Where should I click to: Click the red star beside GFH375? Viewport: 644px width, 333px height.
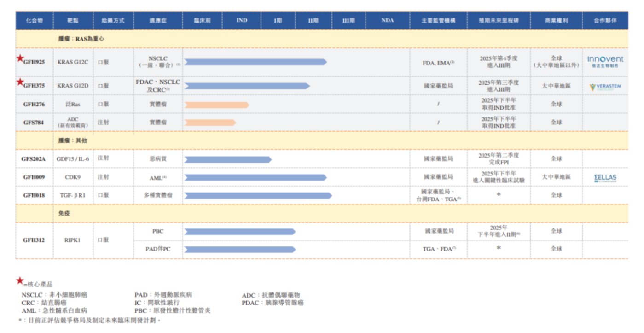[20, 82]
